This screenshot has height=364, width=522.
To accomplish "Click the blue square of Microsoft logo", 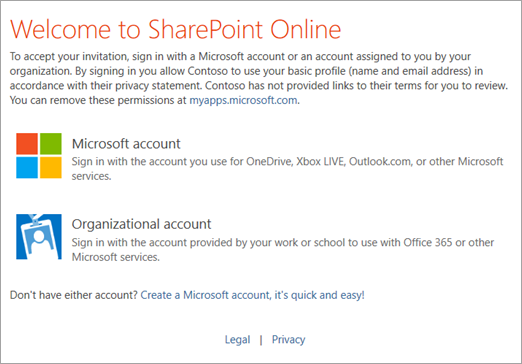I will 27,168.
